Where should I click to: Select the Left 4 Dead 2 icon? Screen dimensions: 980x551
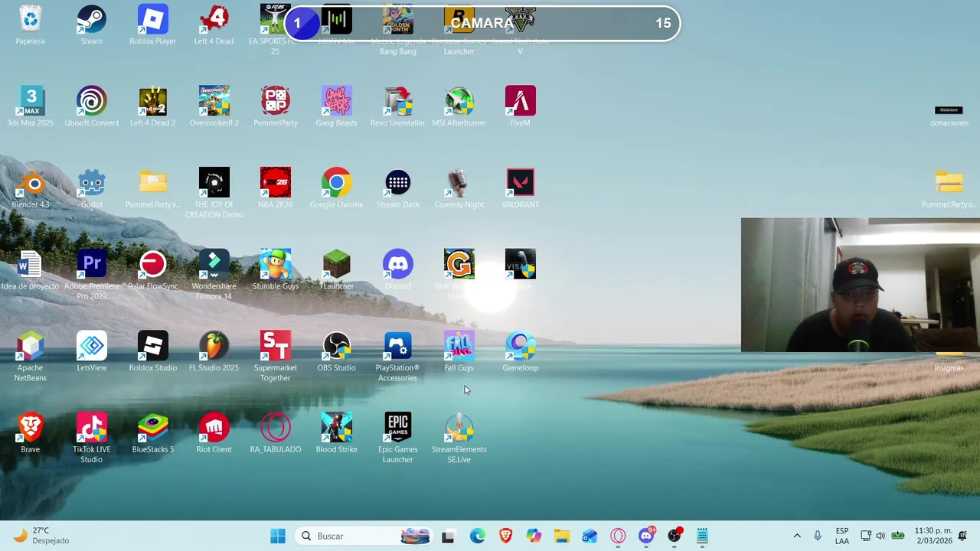coord(153,106)
